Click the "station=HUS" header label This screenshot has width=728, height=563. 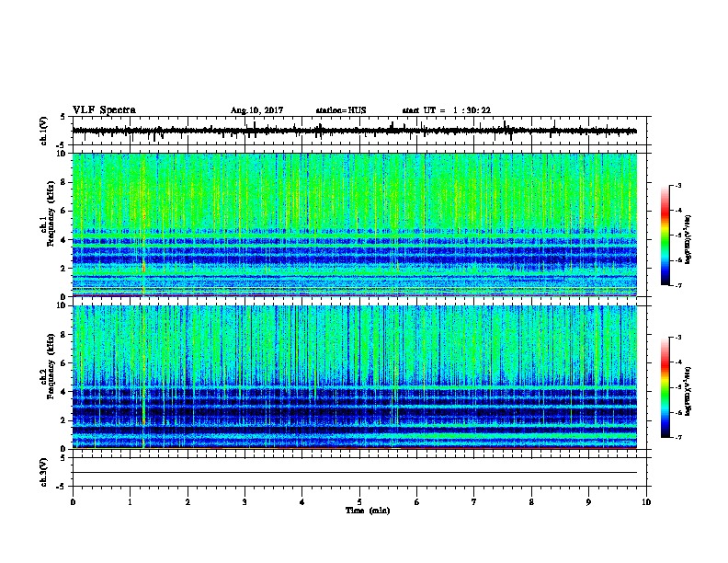341,110
